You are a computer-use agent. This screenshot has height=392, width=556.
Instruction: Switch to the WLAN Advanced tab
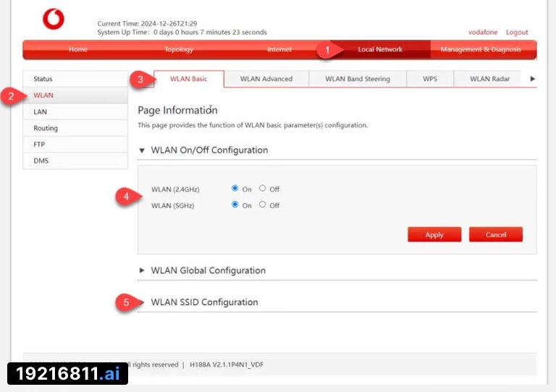pos(266,79)
